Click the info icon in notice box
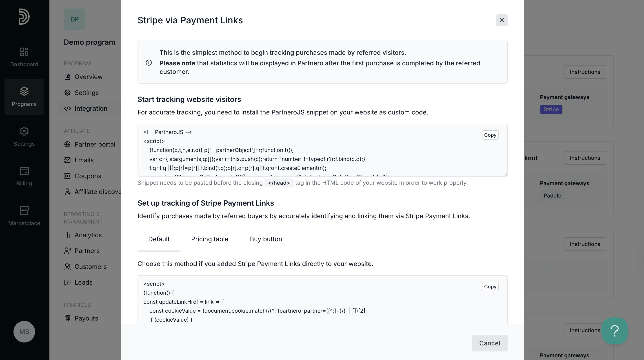The image size is (644, 360). point(149,63)
